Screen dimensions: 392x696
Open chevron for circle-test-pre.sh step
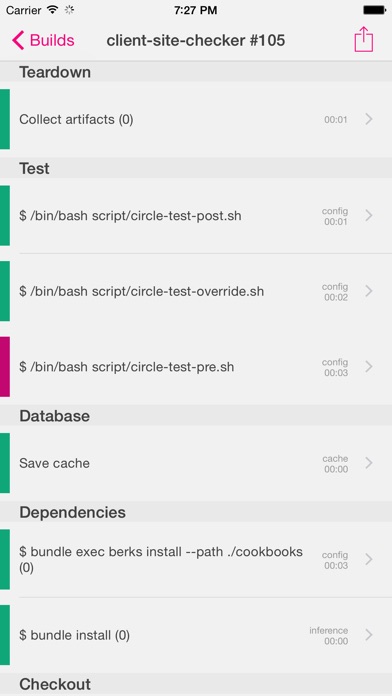click(369, 366)
